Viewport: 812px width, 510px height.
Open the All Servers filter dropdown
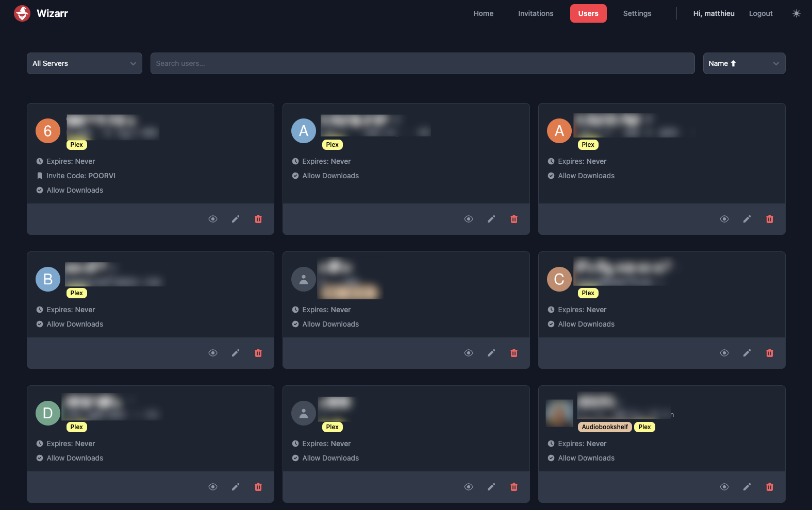[84, 63]
